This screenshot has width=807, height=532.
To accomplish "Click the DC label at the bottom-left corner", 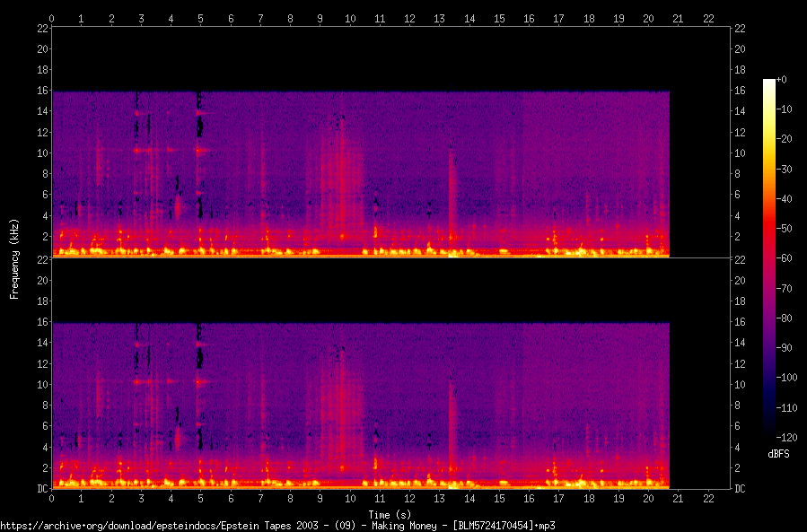I will tap(41, 489).
